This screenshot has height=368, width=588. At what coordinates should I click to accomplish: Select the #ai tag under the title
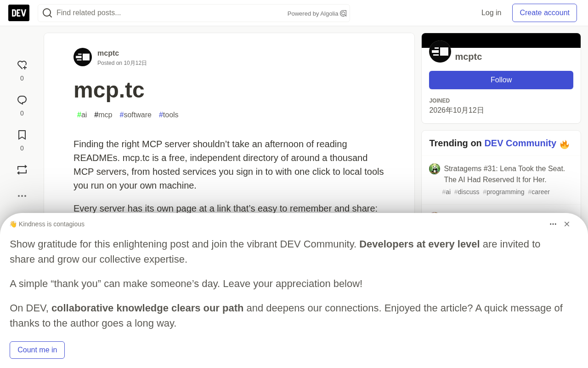click(x=82, y=115)
